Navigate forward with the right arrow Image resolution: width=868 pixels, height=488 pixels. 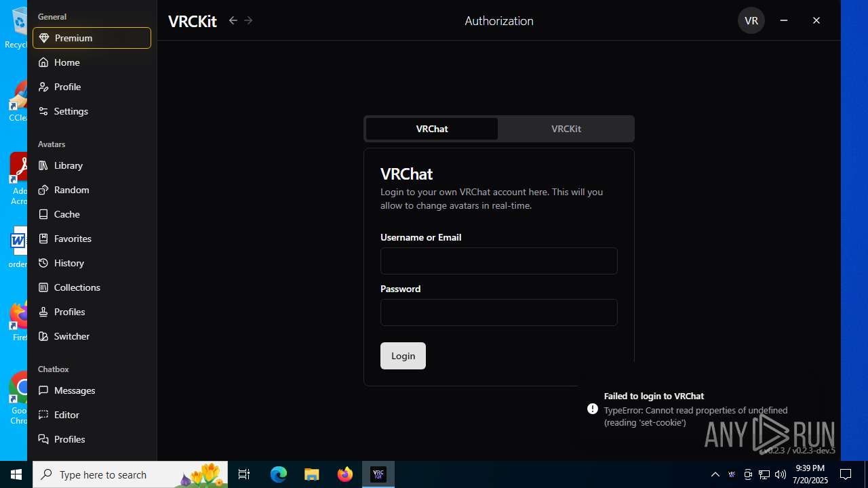tap(248, 20)
